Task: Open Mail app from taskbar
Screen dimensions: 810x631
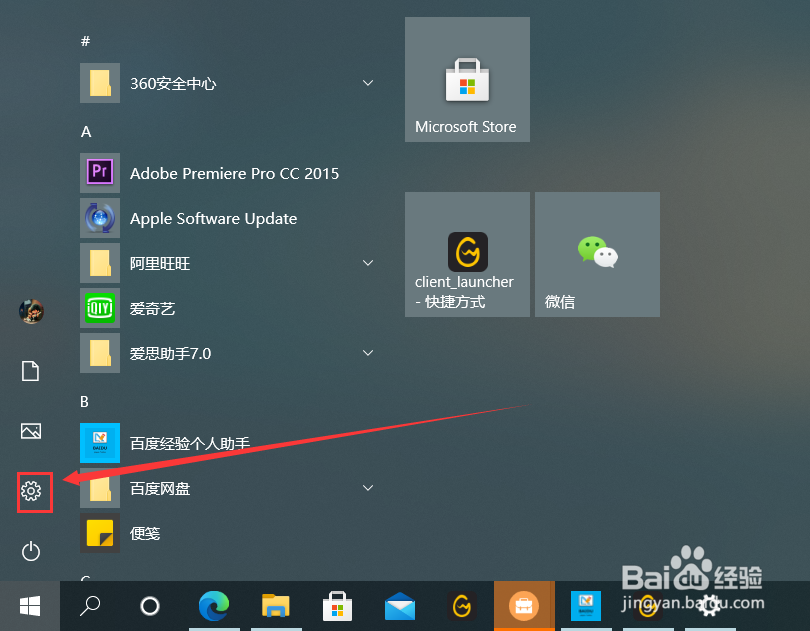Action: click(400, 606)
